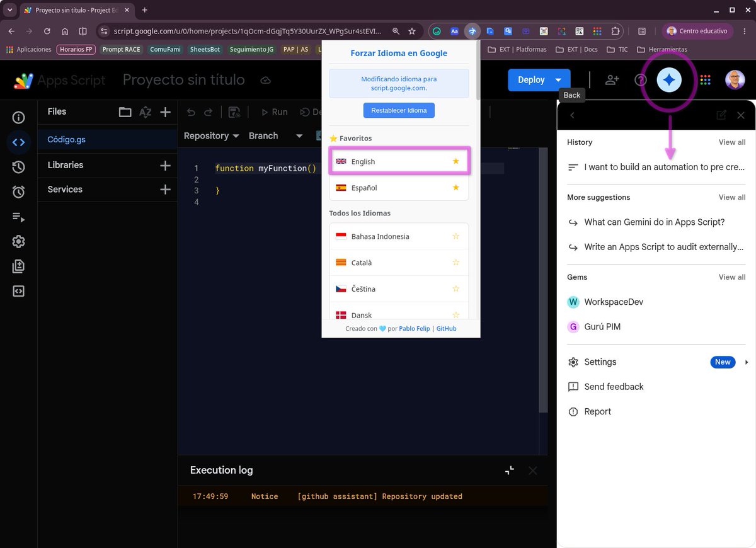The width and height of the screenshot is (756, 548).
Task: Open the Repository dropdown
Action: tap(212, 136)
